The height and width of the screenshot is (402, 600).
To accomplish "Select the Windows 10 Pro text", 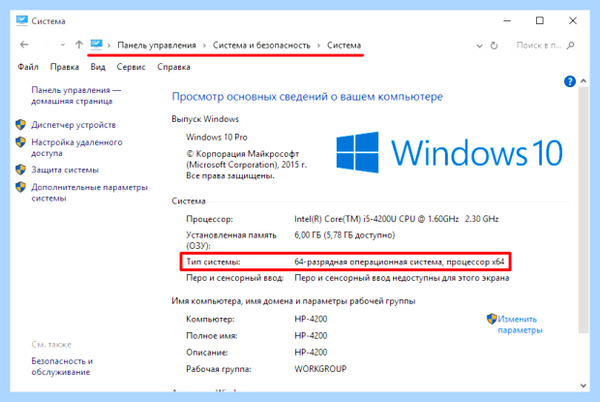I will tap(217, 137).
